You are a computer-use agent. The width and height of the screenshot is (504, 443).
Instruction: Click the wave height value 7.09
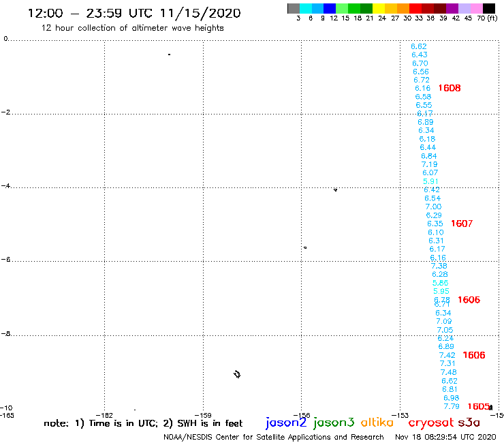(x=444, y=322)
